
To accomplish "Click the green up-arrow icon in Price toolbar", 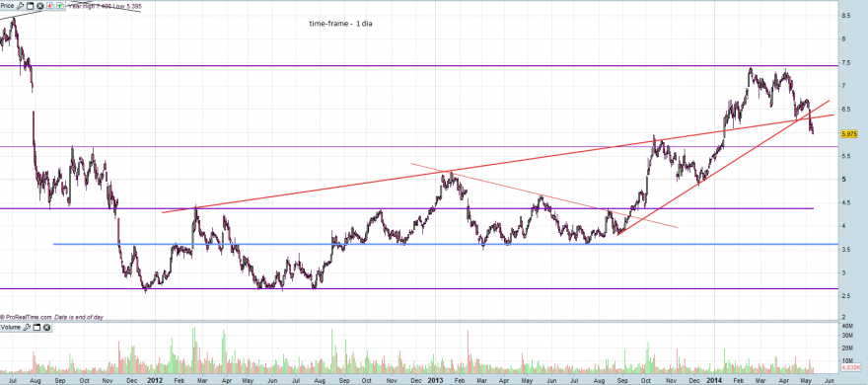I will pos(60,6).
